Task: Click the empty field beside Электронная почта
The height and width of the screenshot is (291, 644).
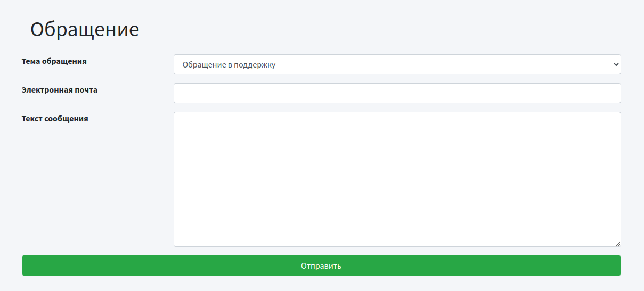Action: (x=397, y=93)
